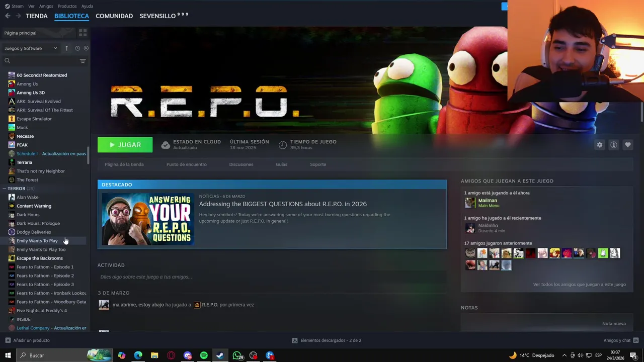Go back with the left arrow
644x362 pixels.
8,16
